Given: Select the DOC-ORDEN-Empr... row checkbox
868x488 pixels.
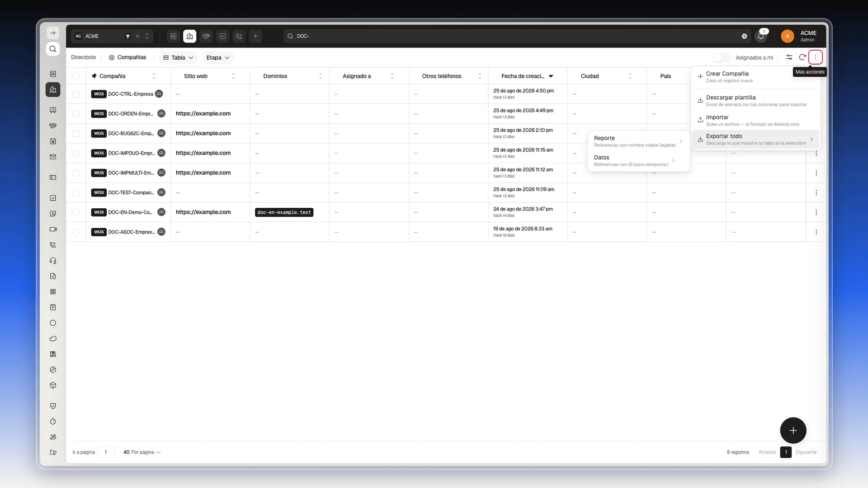Looking at the screenshot, I should (x=76, y=114).
